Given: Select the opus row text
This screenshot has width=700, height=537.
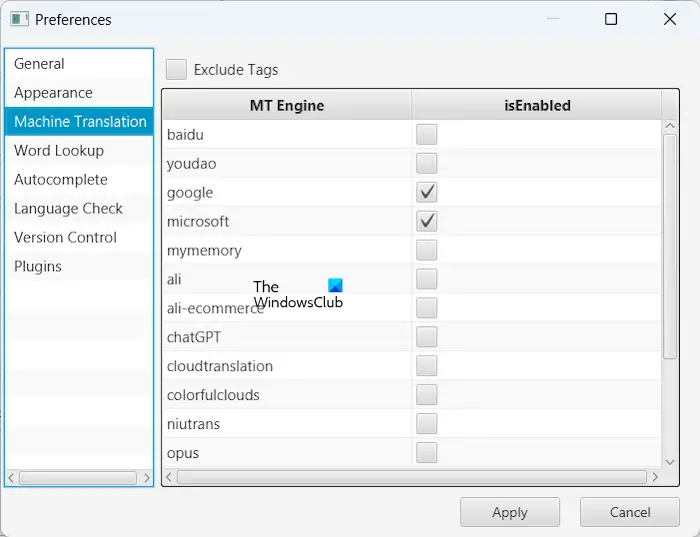Looking at the screenshot, I should tap(183, 454).
